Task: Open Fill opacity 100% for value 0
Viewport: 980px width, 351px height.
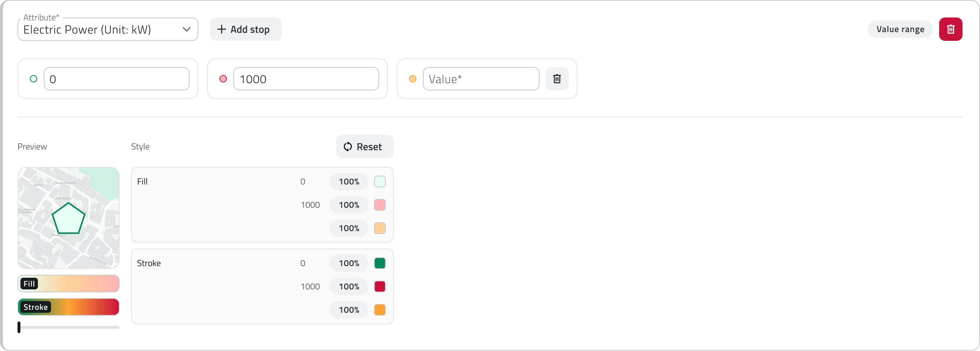Action: pos(349,182)
